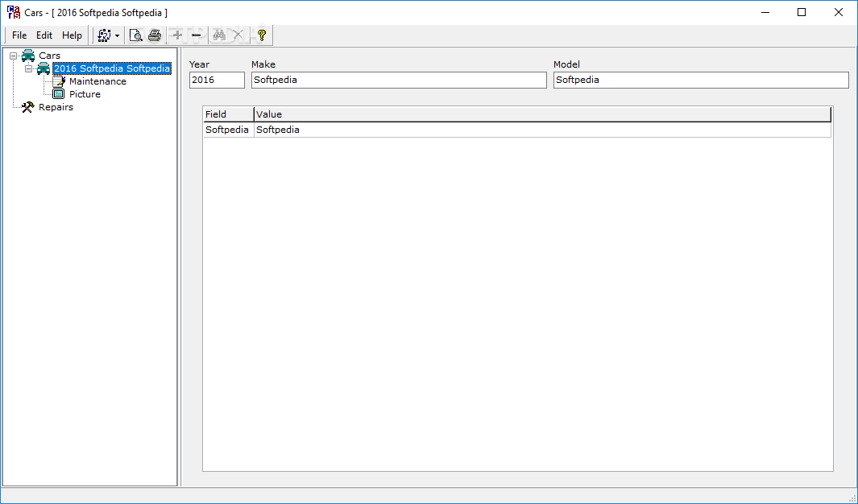Click the plus (add) toolbar icon
858x504 pixels.
pyautogui.click(x=177, y=35)
